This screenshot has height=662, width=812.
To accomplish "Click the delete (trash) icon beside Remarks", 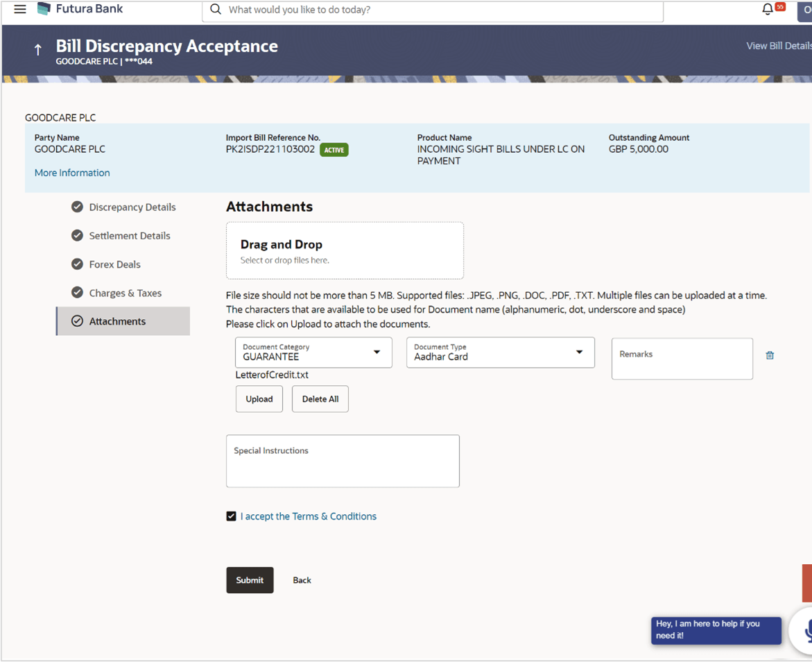I will click(x=769, y=355).
